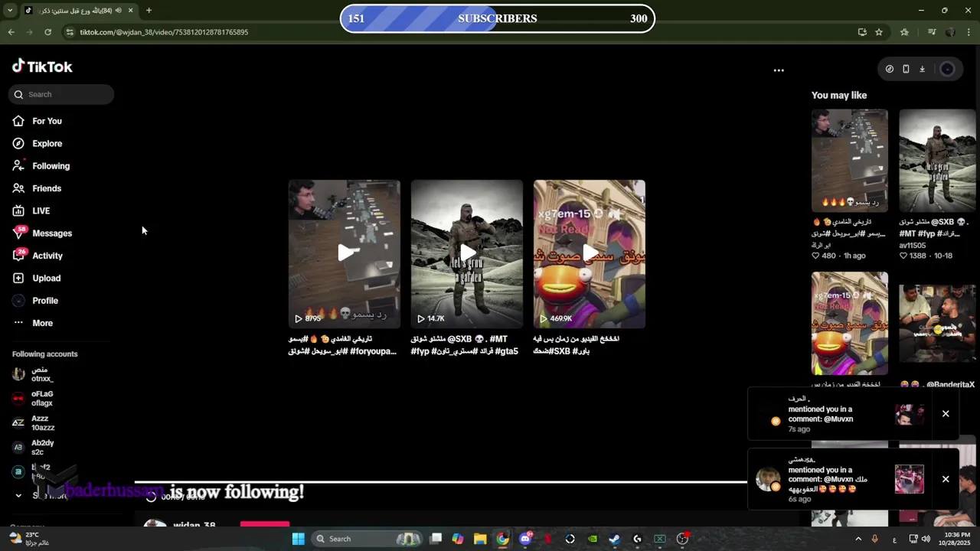Open the LIVE section
The height and width of the screenshot is (551, 980).
31,210
